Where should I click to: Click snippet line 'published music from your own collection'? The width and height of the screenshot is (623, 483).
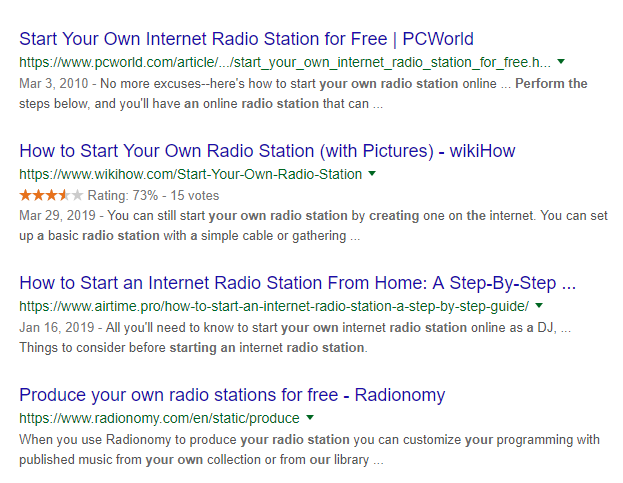tap(201, 460)
